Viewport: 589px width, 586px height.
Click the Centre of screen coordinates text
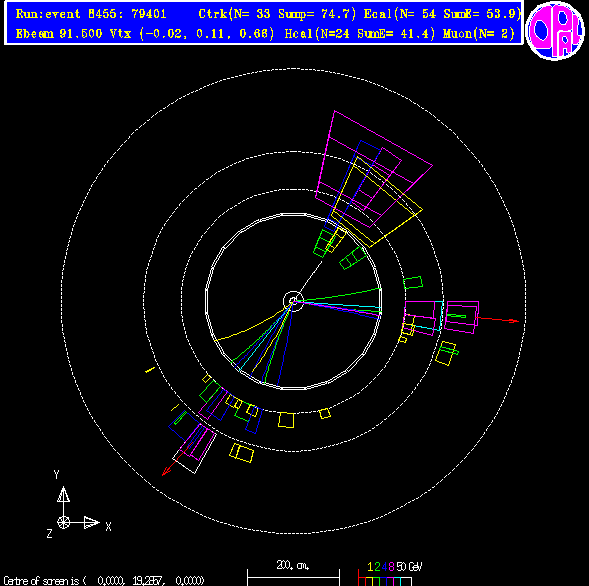point(104,580)
